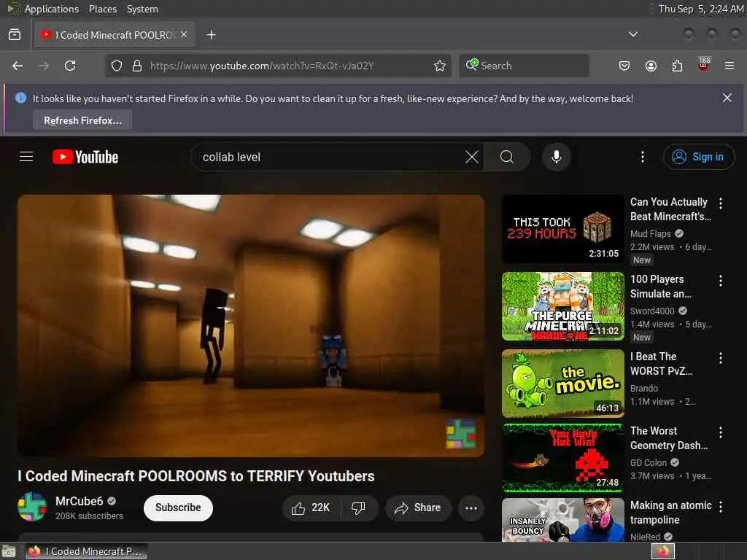The height and width of the screenshot is (560, 747).
Task: Open THE PURGE MINECRAFT thumbnail
Action: 562,306
